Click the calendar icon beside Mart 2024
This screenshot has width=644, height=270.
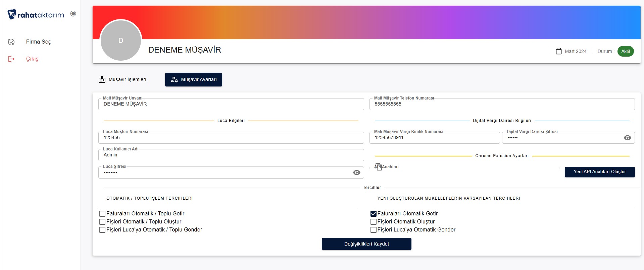tap(558, 51)
